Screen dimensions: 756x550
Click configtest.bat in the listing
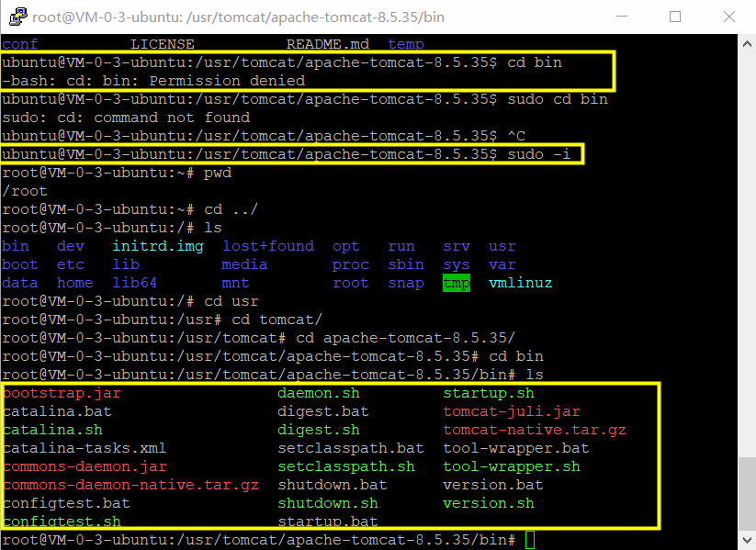point(66,503)
